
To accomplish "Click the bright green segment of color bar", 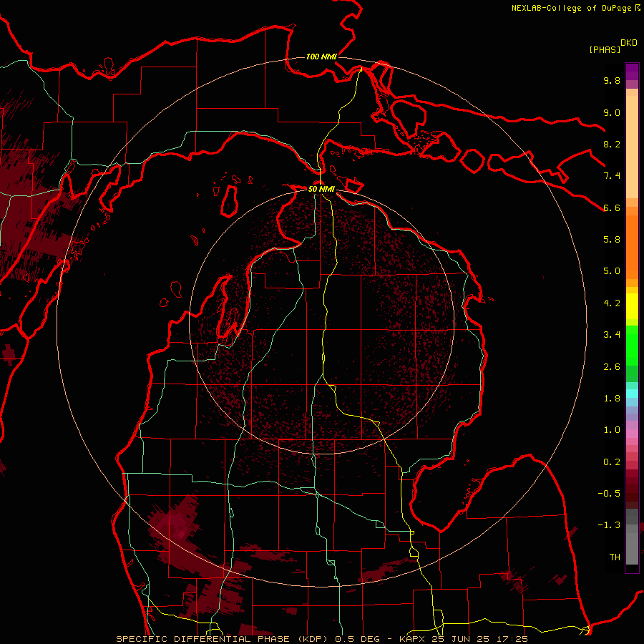I will pos(632,346).
